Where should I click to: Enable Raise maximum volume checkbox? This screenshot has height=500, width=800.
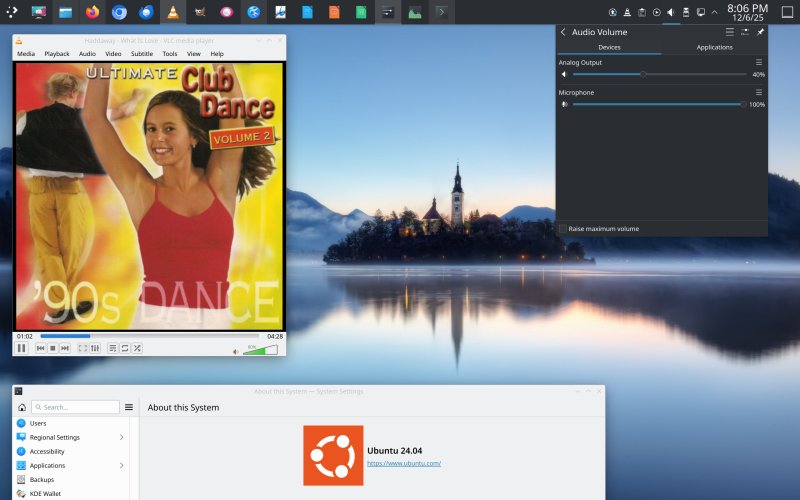[x=563, y=229]
